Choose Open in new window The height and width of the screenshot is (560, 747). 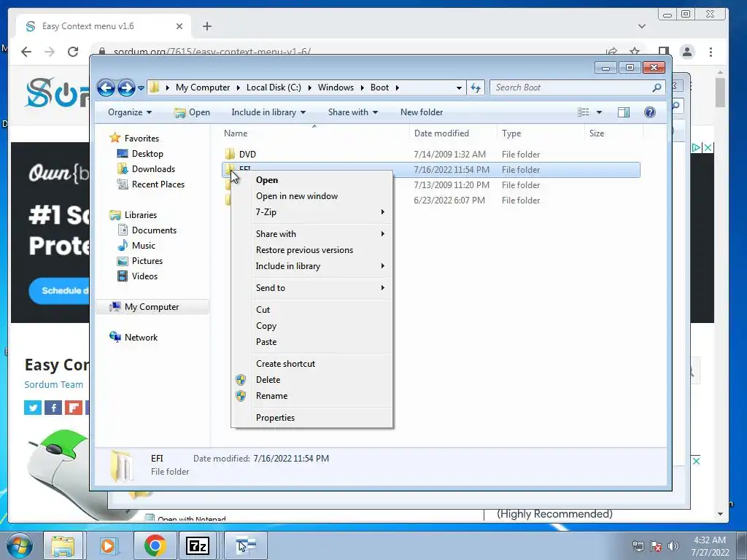point(312,196)
